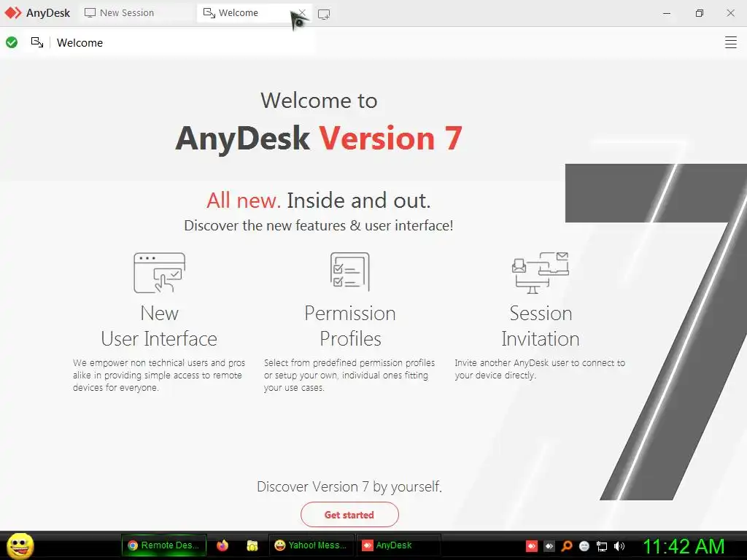Switch to Yahoo! Messenger taskbar item
This screenshot has width=747, height=560.
(x=311, y=545)
